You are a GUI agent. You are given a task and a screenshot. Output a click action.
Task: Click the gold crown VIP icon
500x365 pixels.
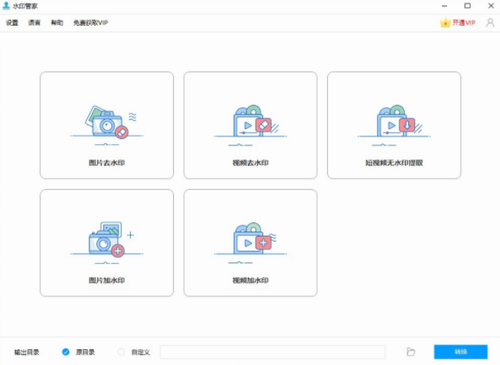coord(445,23)
